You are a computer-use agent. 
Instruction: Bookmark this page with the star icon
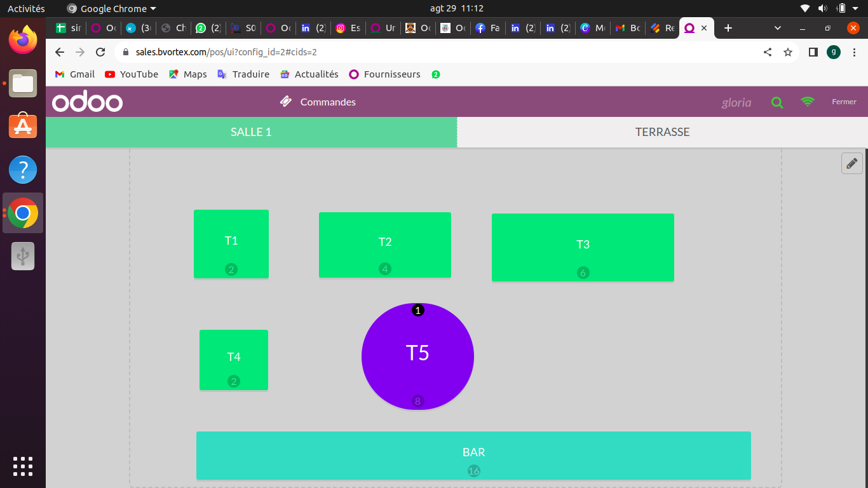(788, 52)
